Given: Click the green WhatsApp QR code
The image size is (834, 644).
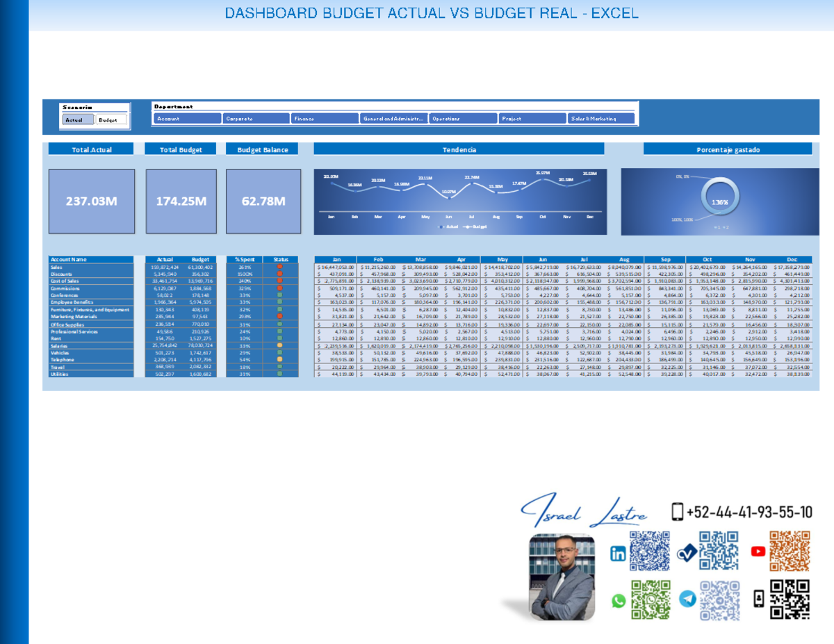Looking at the screenshot, I should pos(651,600).
